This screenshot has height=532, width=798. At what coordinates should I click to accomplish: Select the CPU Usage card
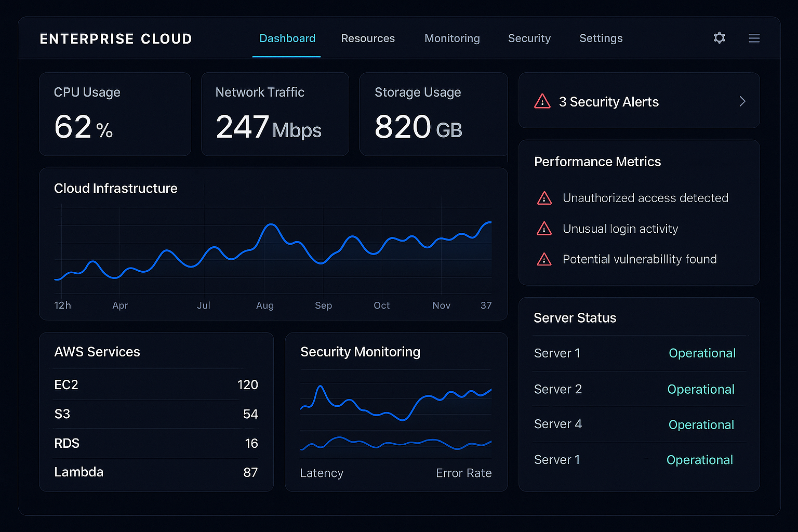(x=115, y=114)
